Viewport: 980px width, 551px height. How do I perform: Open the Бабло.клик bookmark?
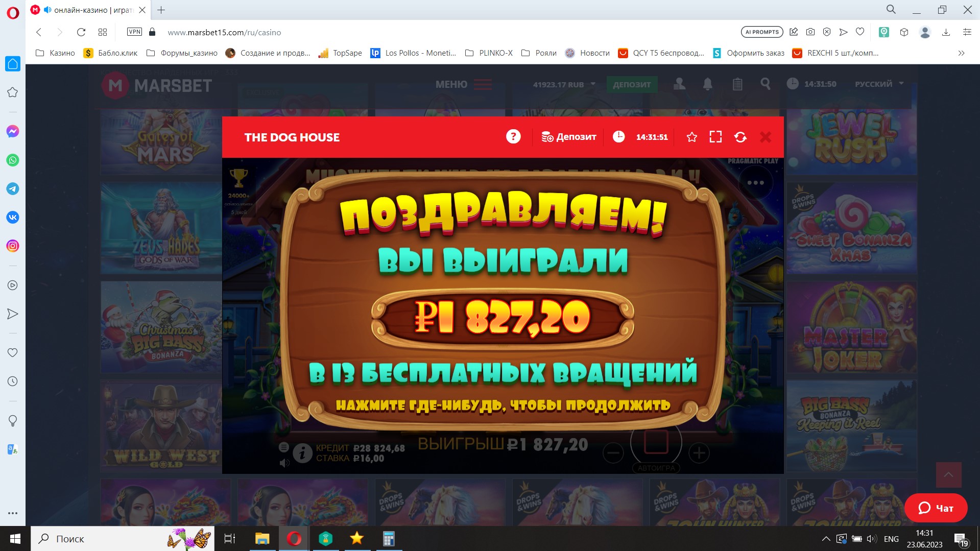111,53
